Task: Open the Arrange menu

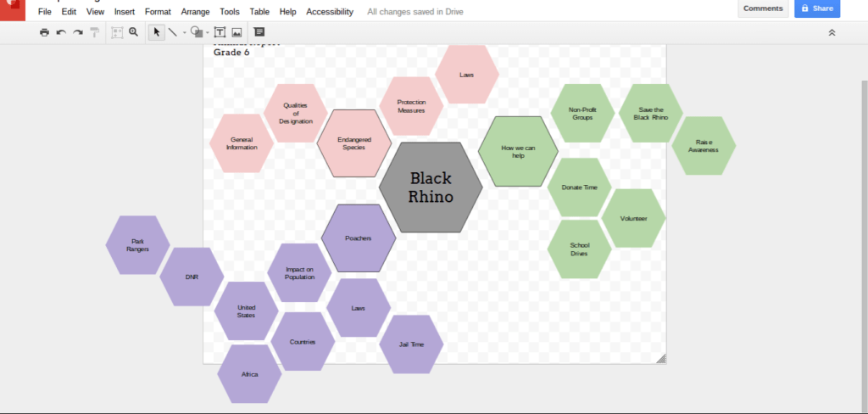Action: 196,12
